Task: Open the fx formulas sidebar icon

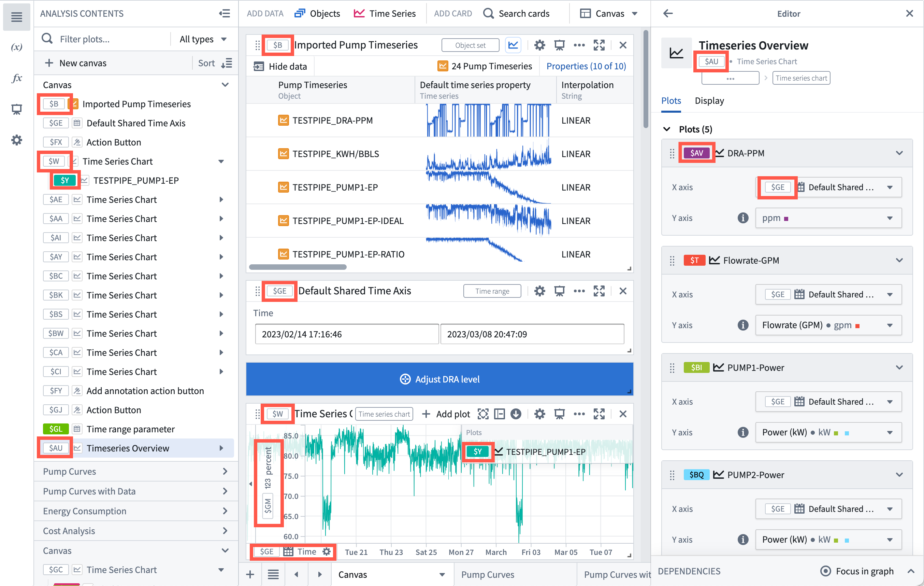Action: (16, 78)
